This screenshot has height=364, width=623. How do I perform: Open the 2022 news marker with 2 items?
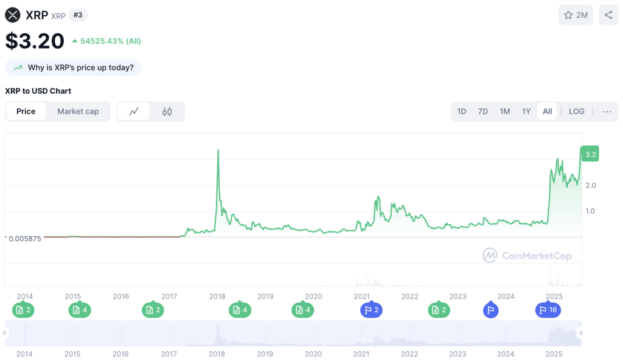[439, 310]
